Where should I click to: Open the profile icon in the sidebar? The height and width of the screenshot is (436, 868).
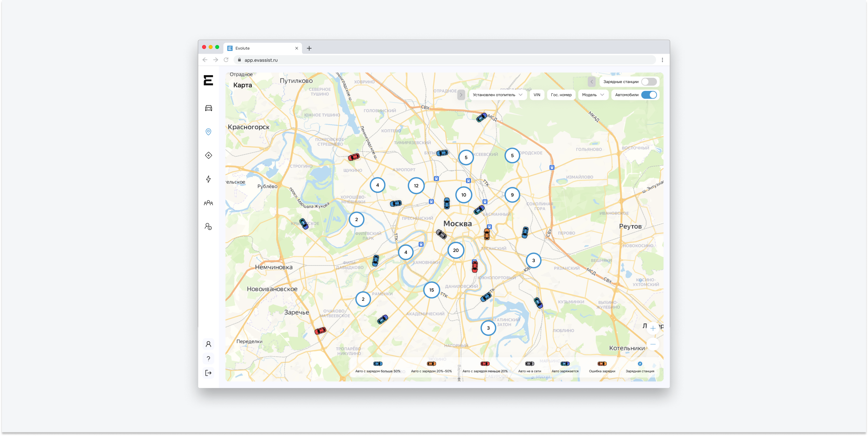click(208, 344)
